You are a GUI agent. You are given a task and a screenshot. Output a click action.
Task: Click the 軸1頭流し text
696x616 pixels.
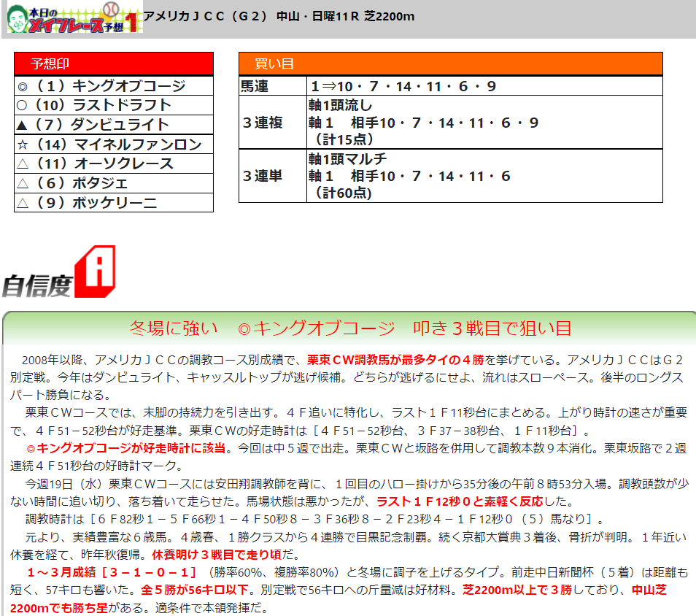click(x=341, y=105)
